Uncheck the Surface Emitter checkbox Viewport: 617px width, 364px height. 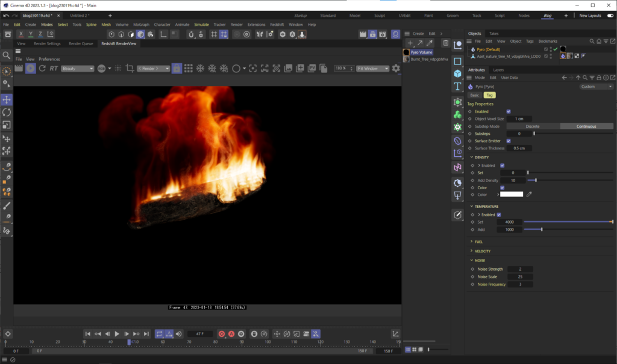509,140
